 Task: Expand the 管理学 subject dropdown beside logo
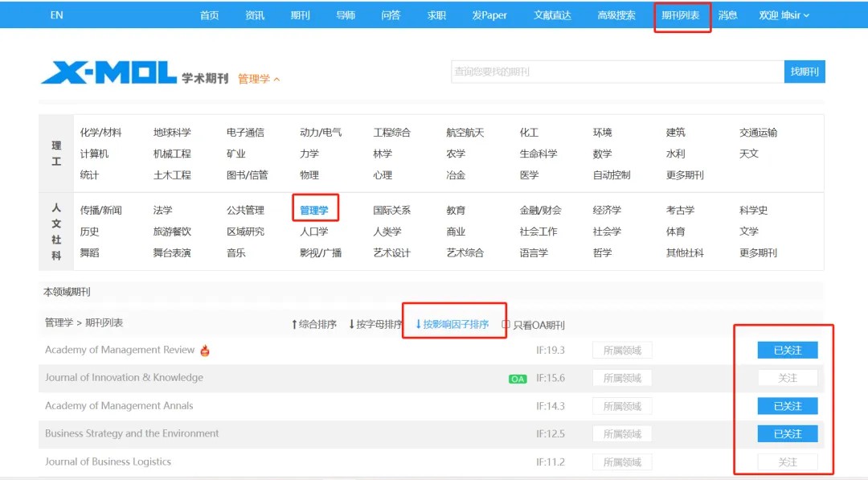259,79
